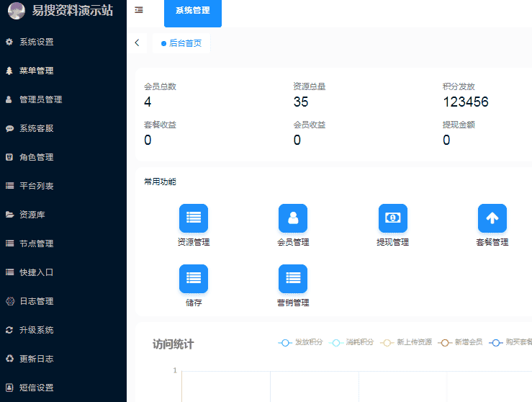Open the 系统管理 top tab
This screenshot has height=402, width=532.
point(193,13)
